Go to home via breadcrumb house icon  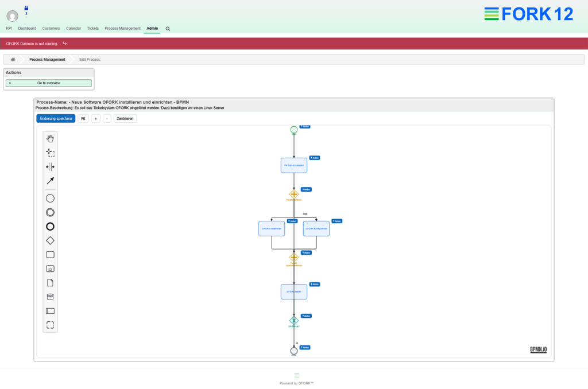[13, 59]
